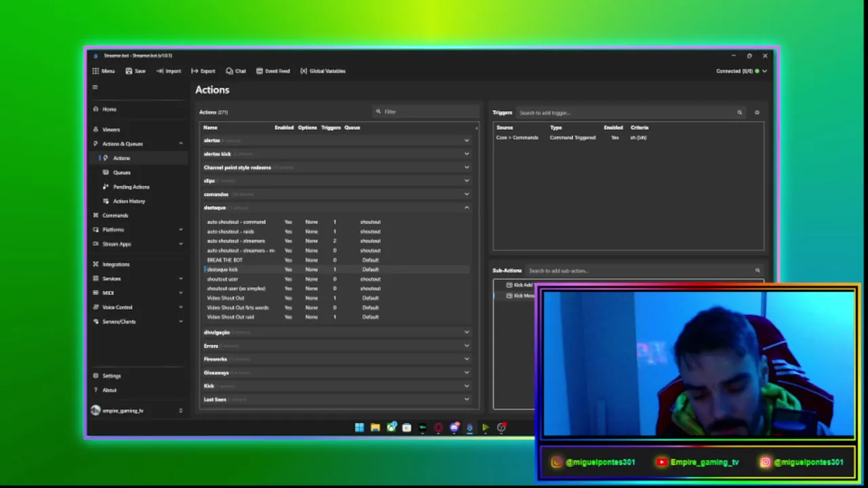Expand the Channel point style redeems group
This screenshot has width=868, height=488.
click(x=467, y=167)
